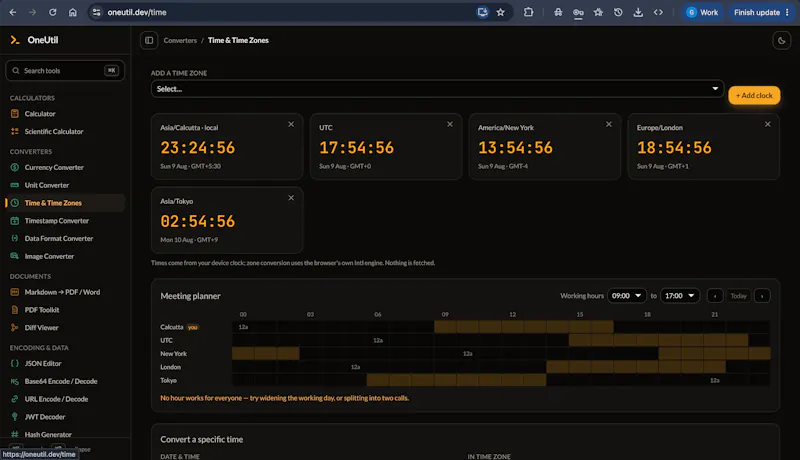The width and height of the screenshot is (800, 460).
Task: Open Scientific Calculator from the sidebar
Action: tap(54, 132)
